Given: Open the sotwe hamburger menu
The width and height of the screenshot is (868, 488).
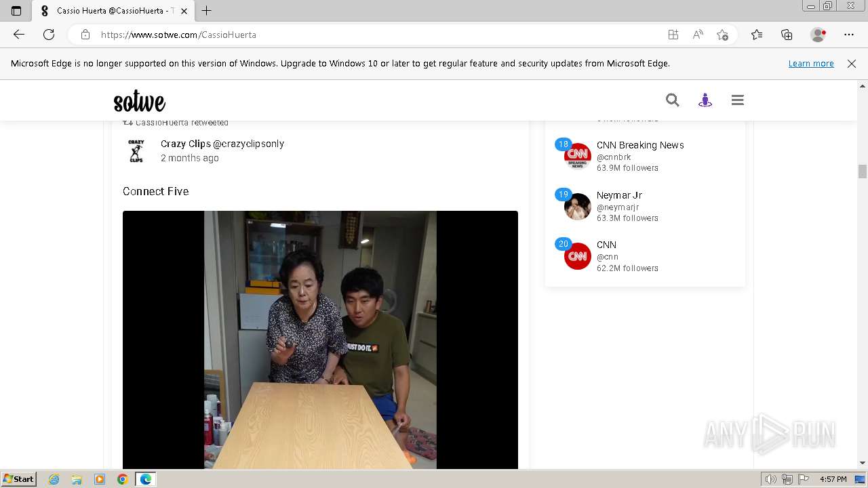Looking at the screenshot, I should tap(738, 100).
